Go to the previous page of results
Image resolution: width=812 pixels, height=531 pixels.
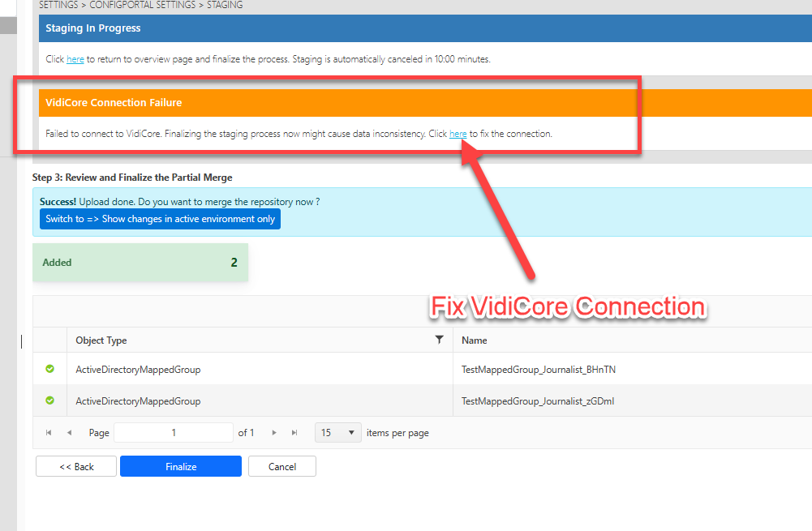[x=69, y=433]
